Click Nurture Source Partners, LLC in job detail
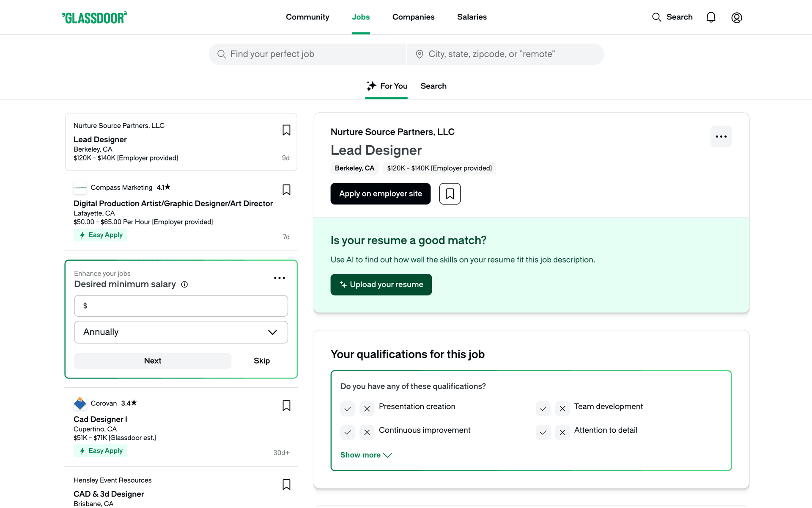This screenshot has width=812, height=508. pyautogui.click(x=392, y=132)
